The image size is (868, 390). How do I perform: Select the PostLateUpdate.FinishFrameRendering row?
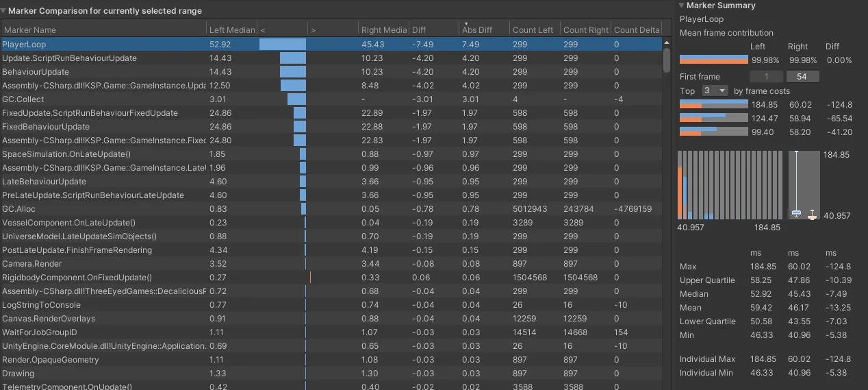click(x=331, y=249)
